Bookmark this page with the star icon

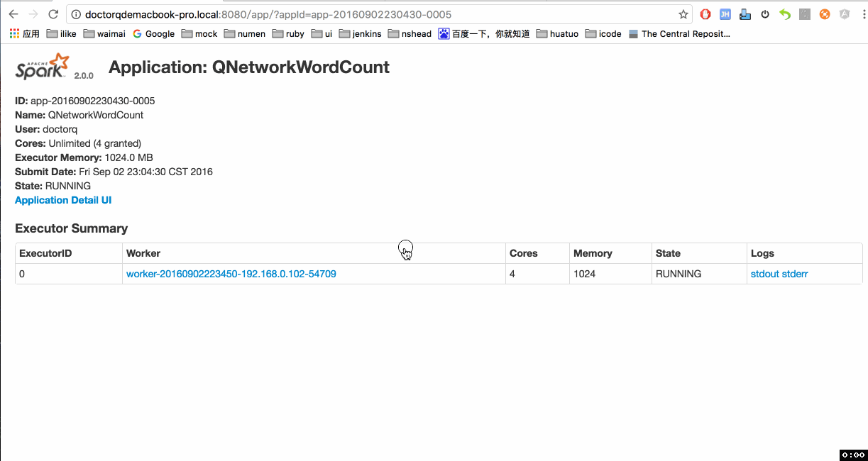click(683, 14)
